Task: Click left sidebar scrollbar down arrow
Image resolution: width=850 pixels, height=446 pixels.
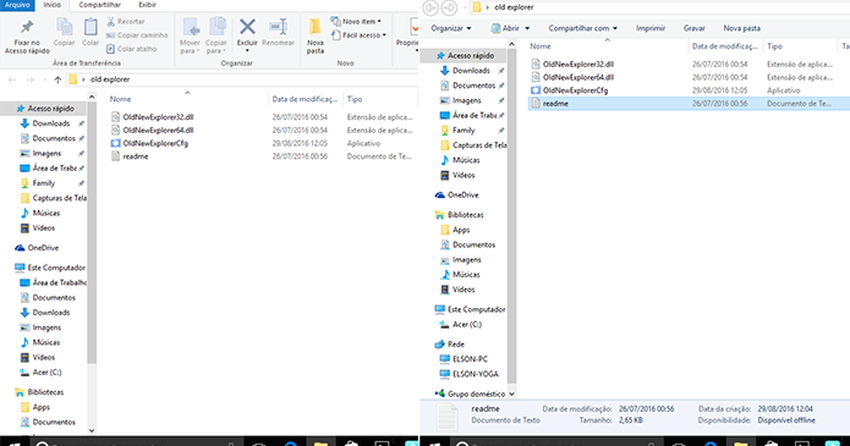Action: [92, 431]
